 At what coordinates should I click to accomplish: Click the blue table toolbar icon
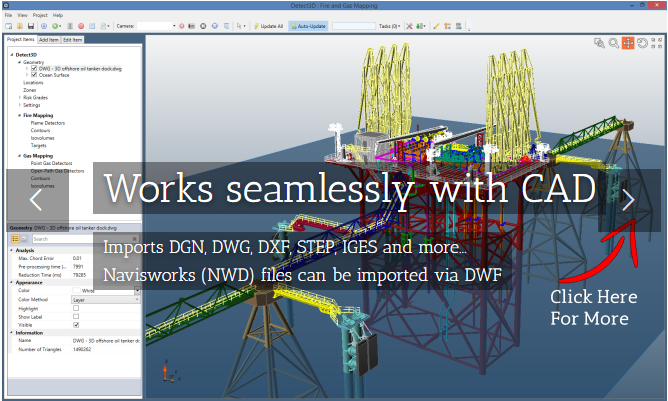92,26
